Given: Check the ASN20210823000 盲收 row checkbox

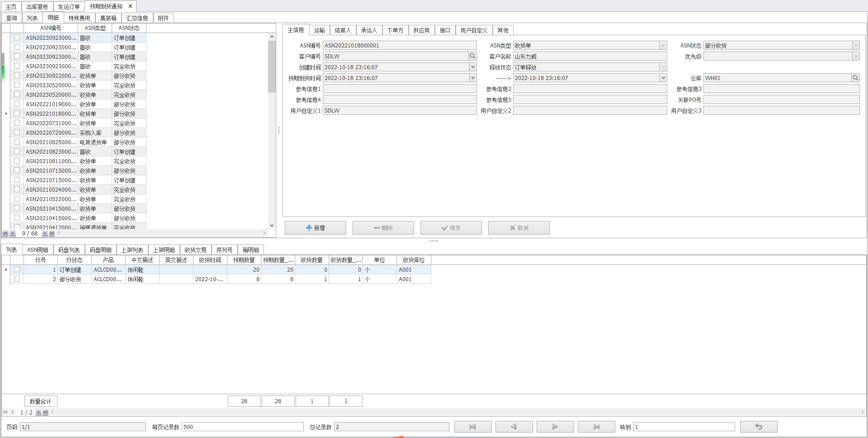Looking at the screenshot, I should 17,151.
